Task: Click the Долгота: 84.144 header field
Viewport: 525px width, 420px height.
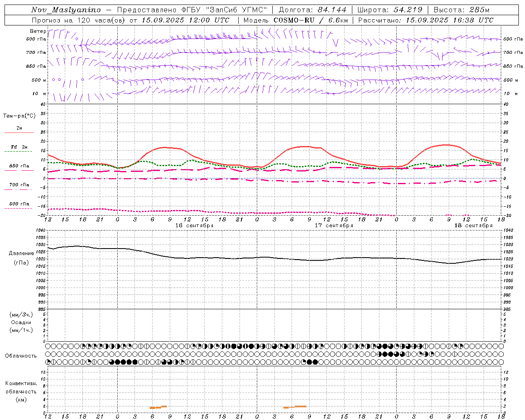Action: tap(313, 10)
